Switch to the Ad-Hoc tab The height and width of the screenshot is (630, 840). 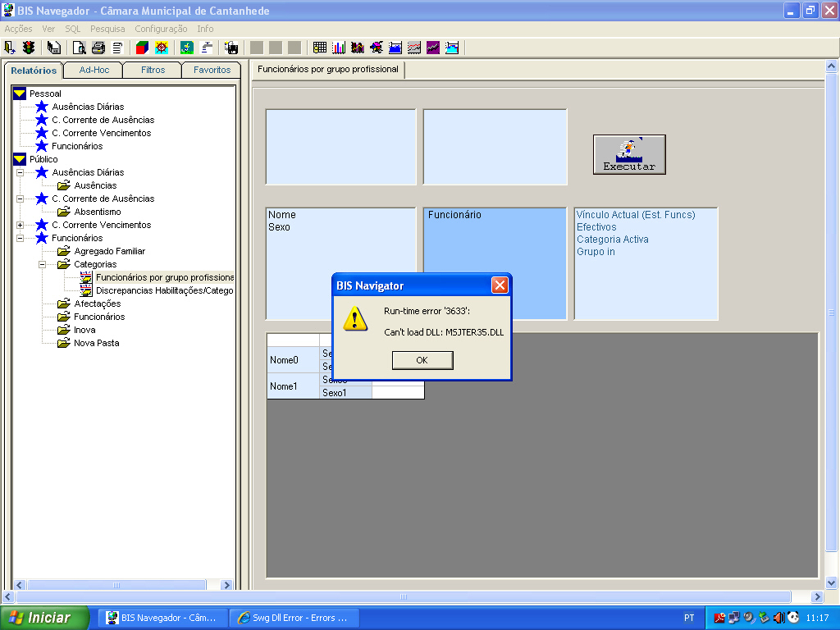point(94,70)
